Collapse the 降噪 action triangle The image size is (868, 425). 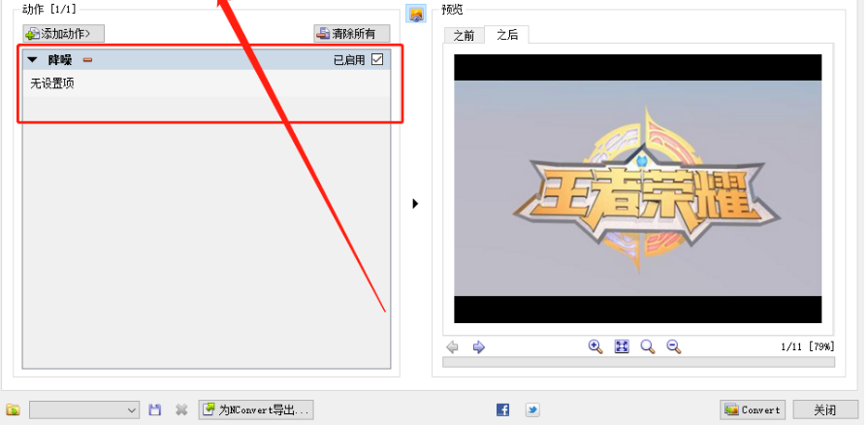(x=33, y=60)
